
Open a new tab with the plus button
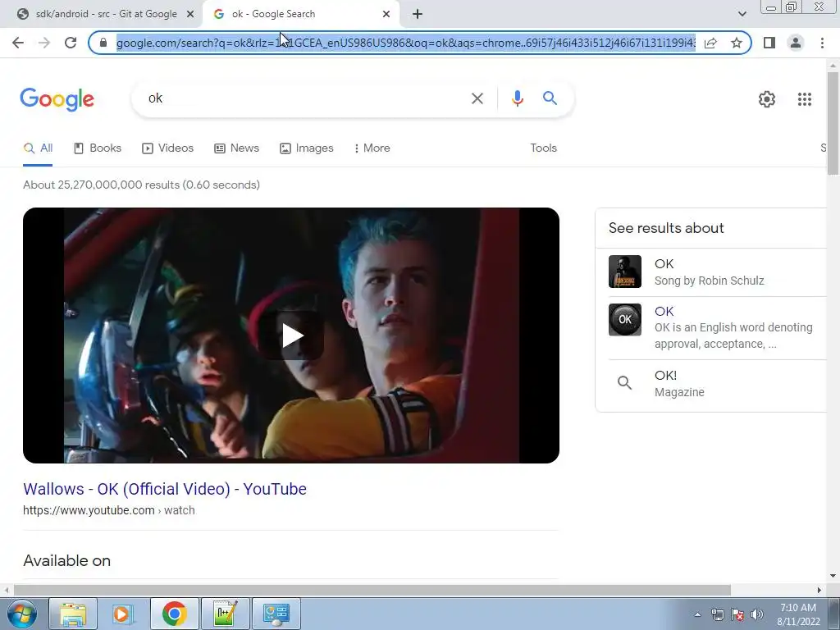[418, 14]
